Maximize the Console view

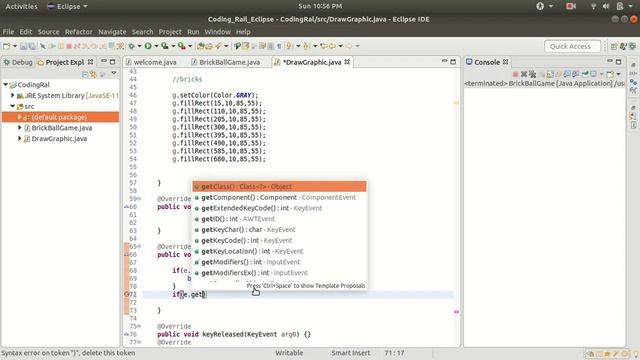(x=618, y=62)
